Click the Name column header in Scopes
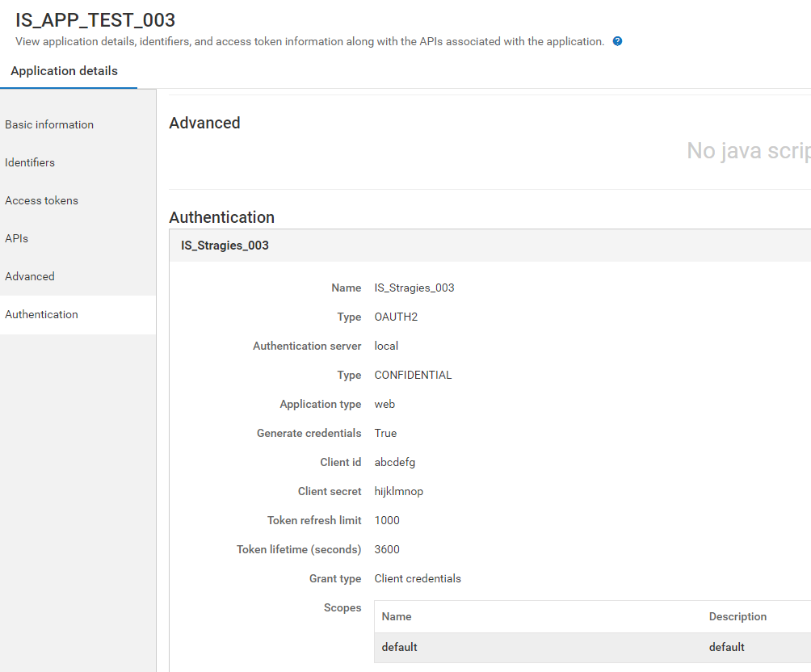 397,616
